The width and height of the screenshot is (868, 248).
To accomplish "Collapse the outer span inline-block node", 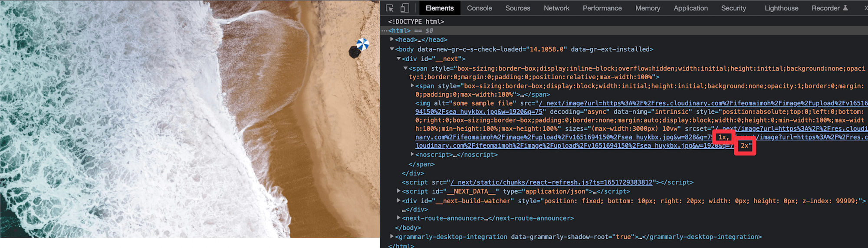I will (x=405, y=68).
